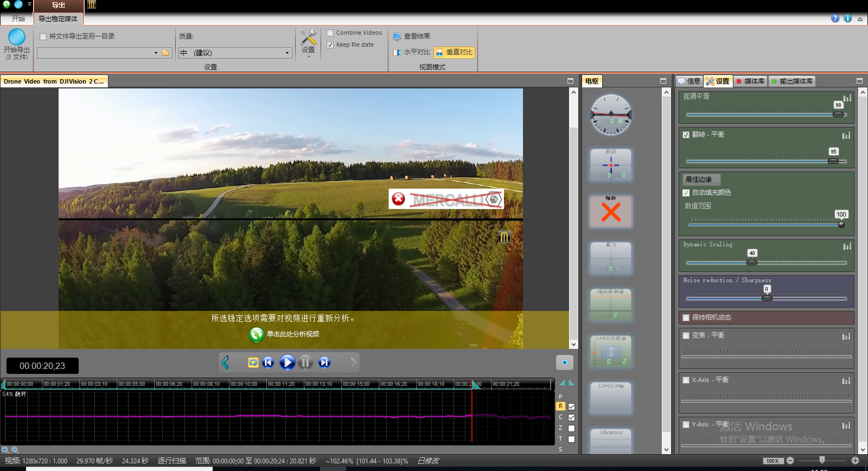Zoom in the timeline graph

pyautogui.click(x=5, y=450)
